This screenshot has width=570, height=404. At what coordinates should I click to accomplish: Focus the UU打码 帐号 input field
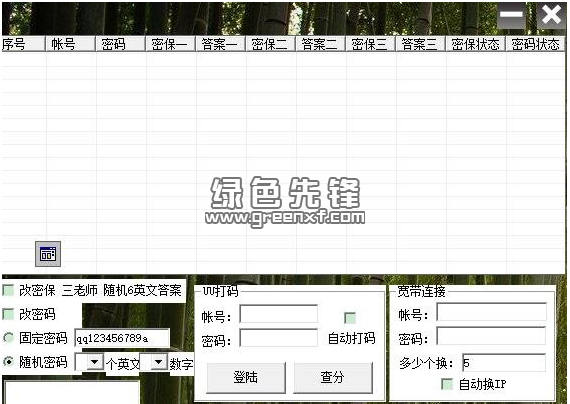(x=278, y=314)
